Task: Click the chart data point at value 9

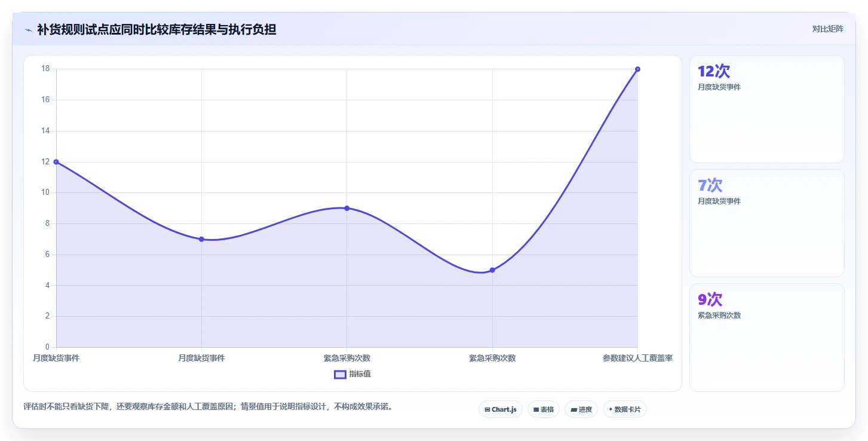Action: tap(347, 208)
